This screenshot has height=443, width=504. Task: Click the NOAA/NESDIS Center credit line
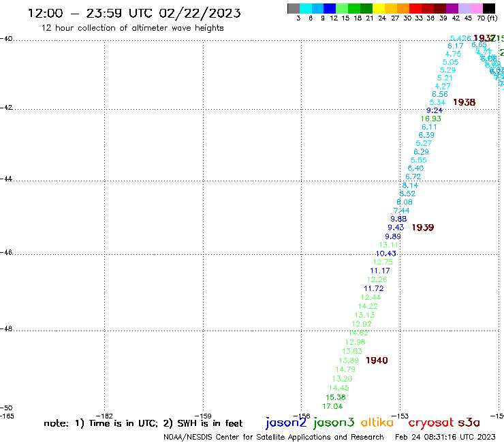point(274,438)
